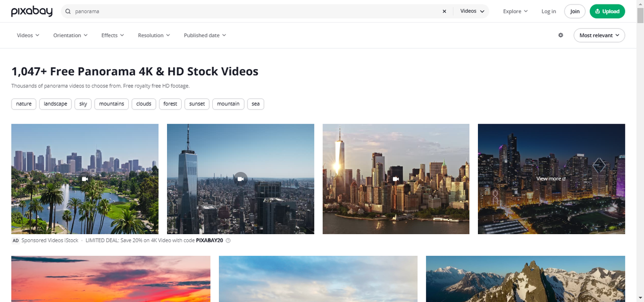Click the AD badge label
The width and height of the screenshot is (644, 302).
click(16, 241)
